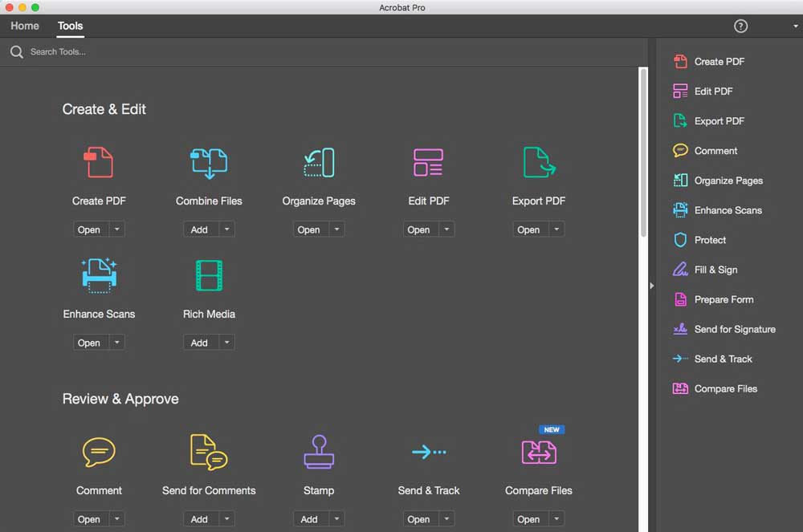Select the Tools tab
Viewport: 803px width, 532px height.
pyautogui.click(x=70, y=26)
